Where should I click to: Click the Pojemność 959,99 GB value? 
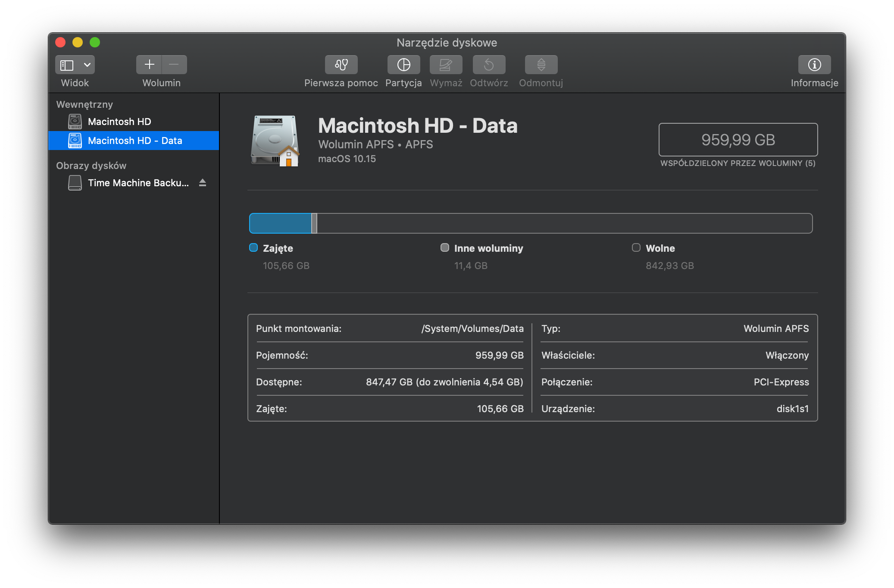pos(500,355)
